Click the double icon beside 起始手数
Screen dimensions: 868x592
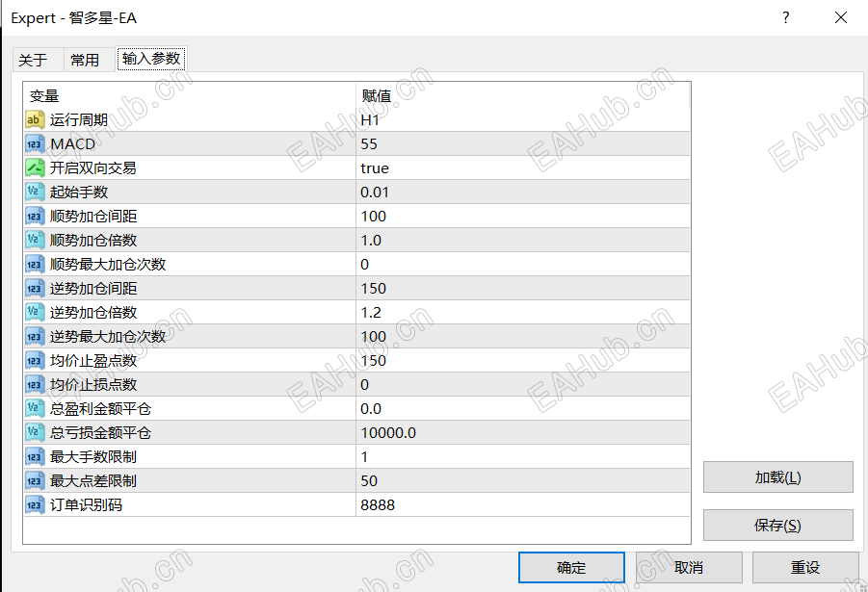point(35,192)
